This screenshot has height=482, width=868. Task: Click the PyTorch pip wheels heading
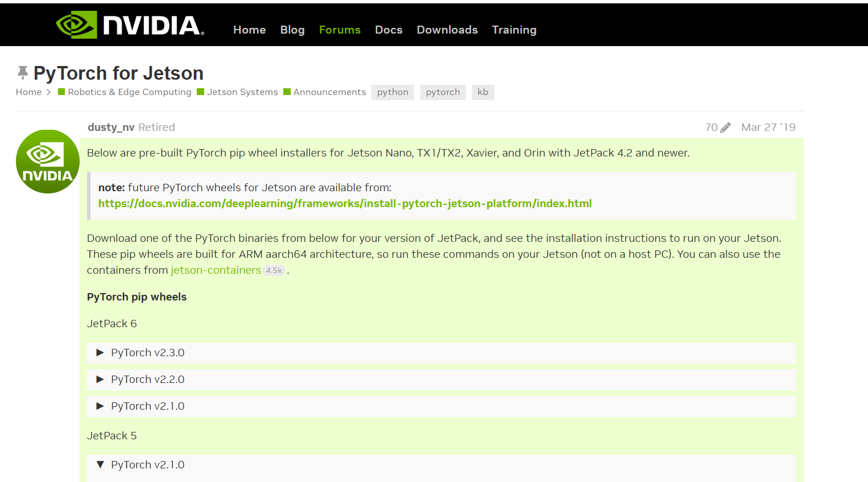[137, 297]
